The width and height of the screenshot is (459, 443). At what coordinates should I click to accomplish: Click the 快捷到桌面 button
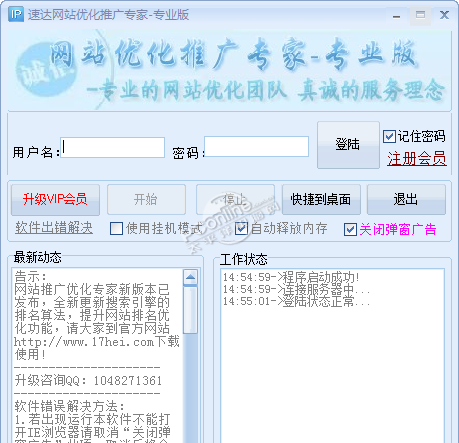pos(321,199)
